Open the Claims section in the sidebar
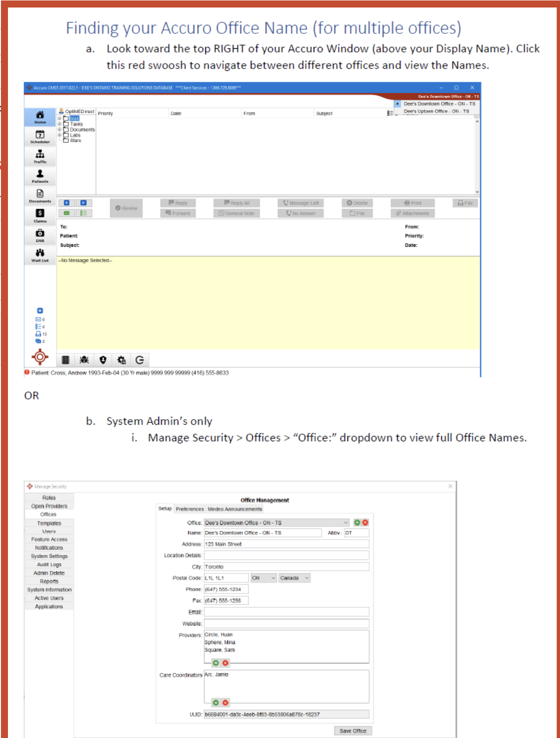The image size is (560, 738). [x=40, y=216]
